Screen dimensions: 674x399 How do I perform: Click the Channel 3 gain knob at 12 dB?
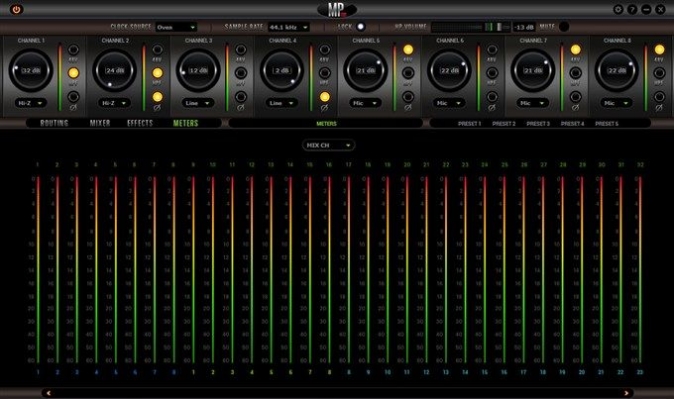tap(198, 71)
